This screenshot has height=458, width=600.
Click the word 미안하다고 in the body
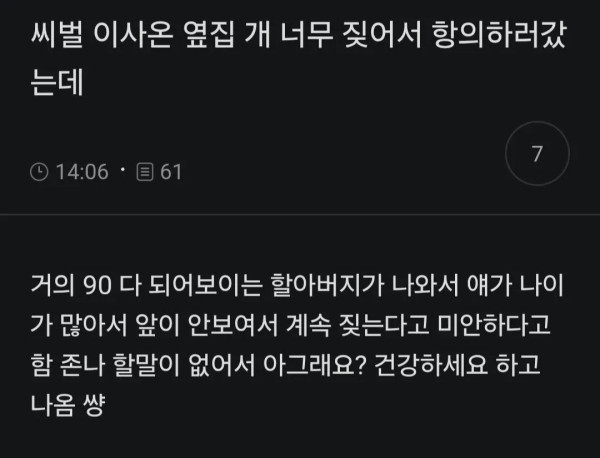[x=494, y=325]
